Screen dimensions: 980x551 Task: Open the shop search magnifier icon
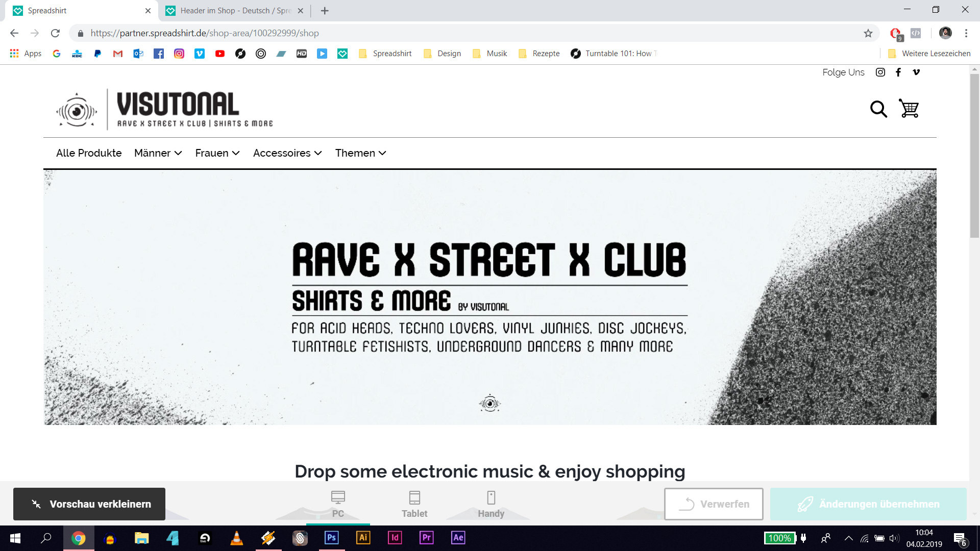(x=878, y=109)
